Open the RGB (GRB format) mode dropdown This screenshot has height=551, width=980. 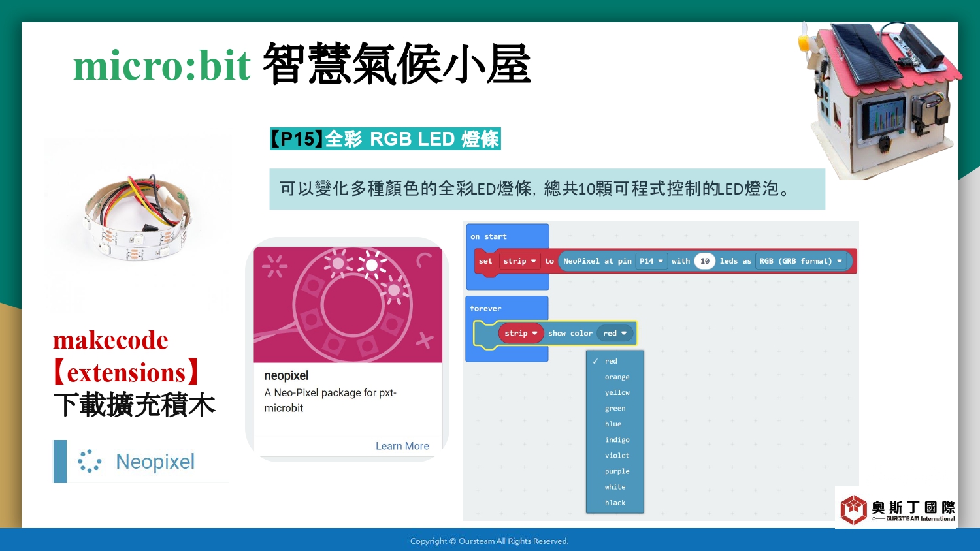(800, 261)
